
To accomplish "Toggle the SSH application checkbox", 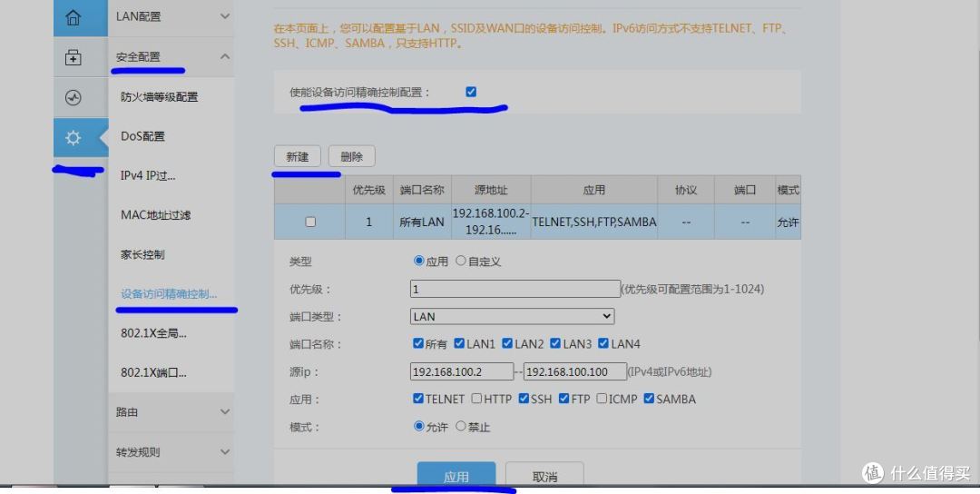I will pos(524,399).
